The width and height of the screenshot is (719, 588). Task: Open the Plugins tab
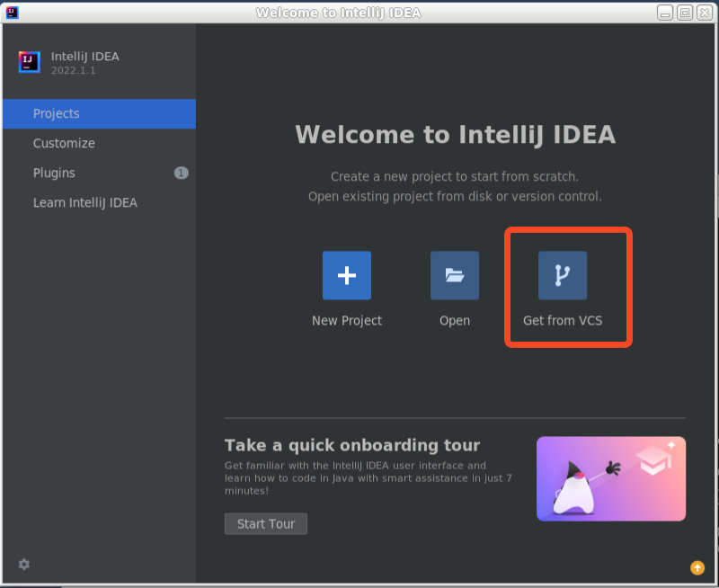click(x=99, y=173)
